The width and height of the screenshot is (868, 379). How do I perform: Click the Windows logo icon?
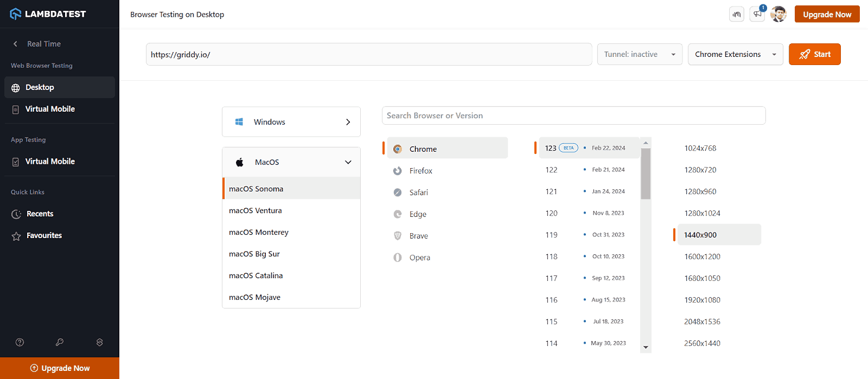tap(239, 122)
